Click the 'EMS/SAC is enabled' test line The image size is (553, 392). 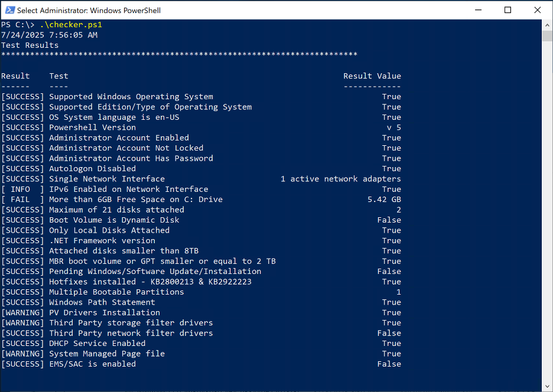[x=92, y=364]
